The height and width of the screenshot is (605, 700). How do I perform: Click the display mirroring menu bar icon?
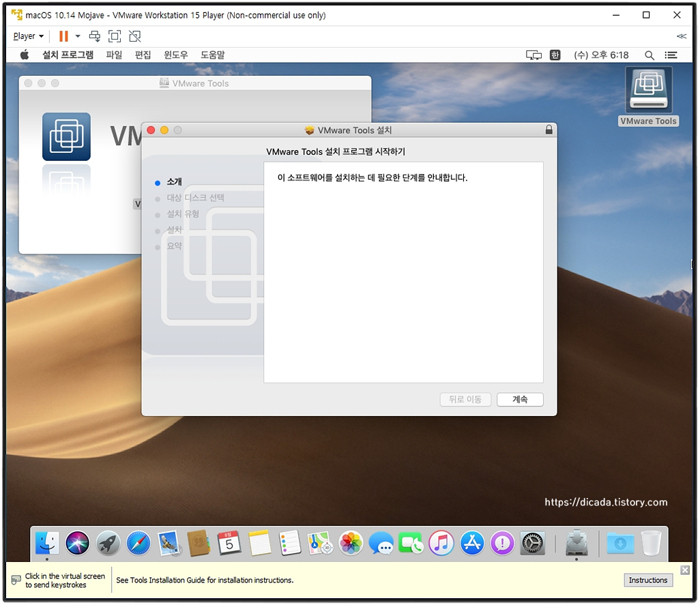coord(534,55)
